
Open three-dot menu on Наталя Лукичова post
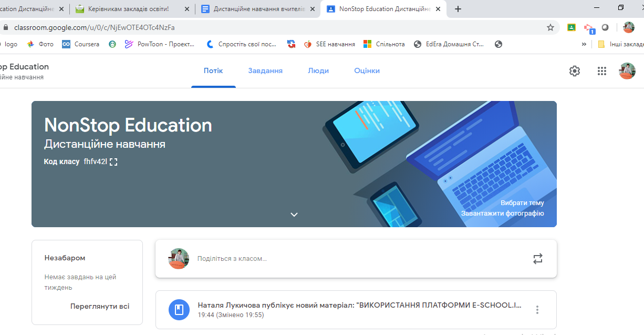pos(537,310)
